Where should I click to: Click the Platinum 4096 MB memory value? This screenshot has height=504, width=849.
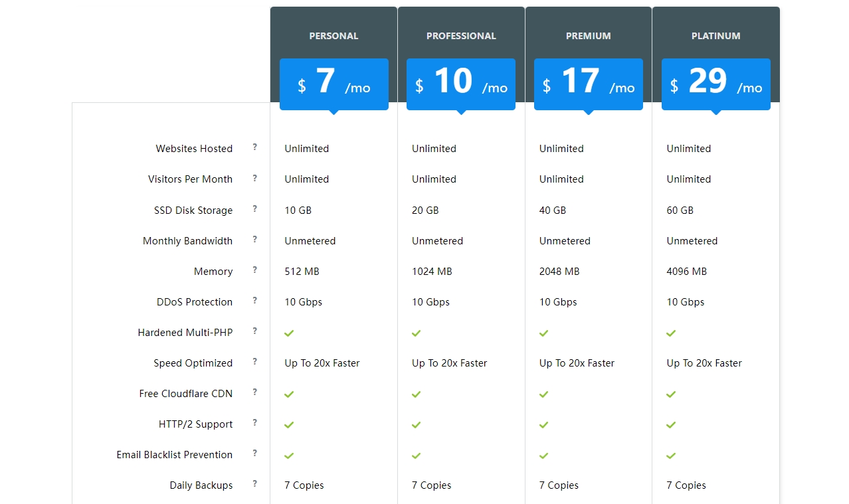click(686, 271)
